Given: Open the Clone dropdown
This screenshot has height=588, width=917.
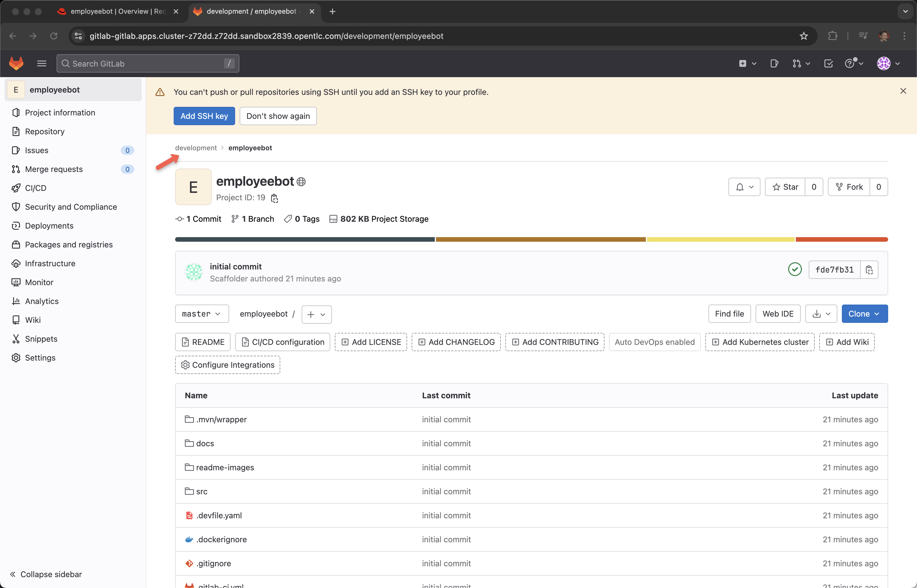Looking at the screenshot, I should (x=864, y=314).
